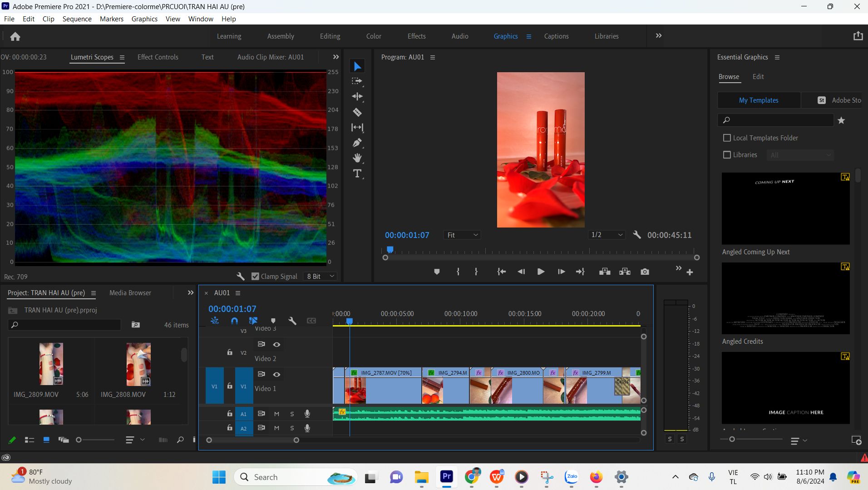The height and width of the screenshot is (490, 868).
Task: Add a marker in Program monitor
Action: coord(437,272)
